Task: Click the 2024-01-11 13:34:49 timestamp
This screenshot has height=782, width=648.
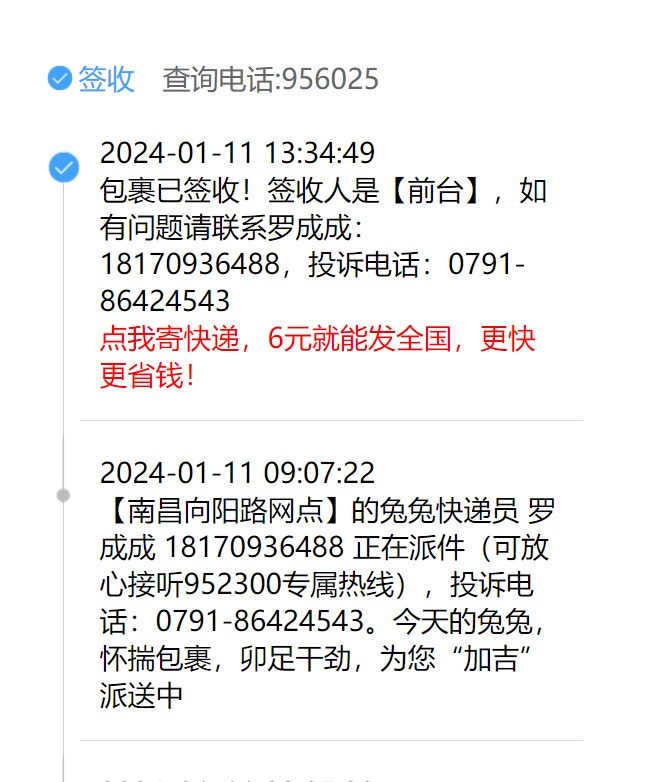Action: point(237,153)
